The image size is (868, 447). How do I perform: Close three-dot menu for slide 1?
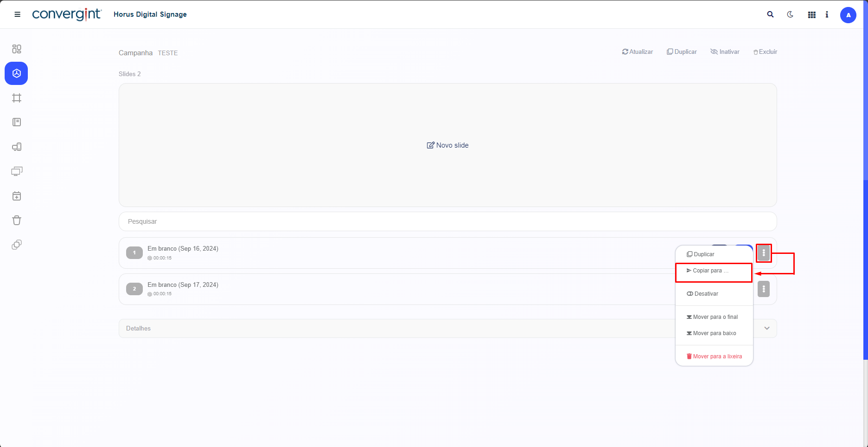tap(764, 253)
